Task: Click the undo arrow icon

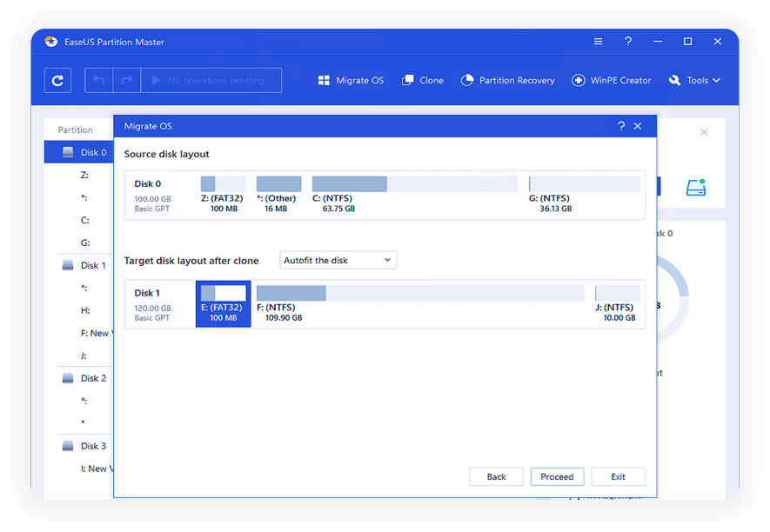Action: point(98,81)
